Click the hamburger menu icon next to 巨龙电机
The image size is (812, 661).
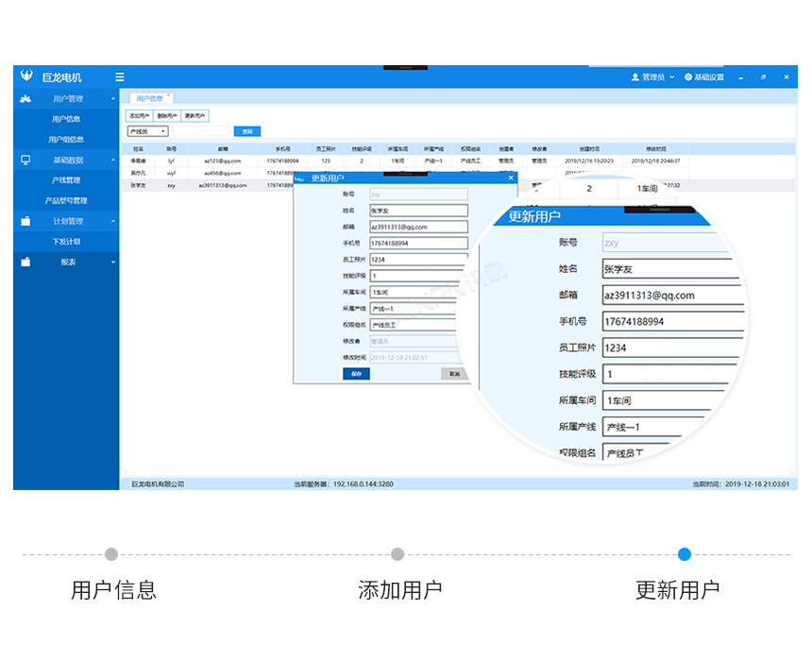click(x=119, y=76)
